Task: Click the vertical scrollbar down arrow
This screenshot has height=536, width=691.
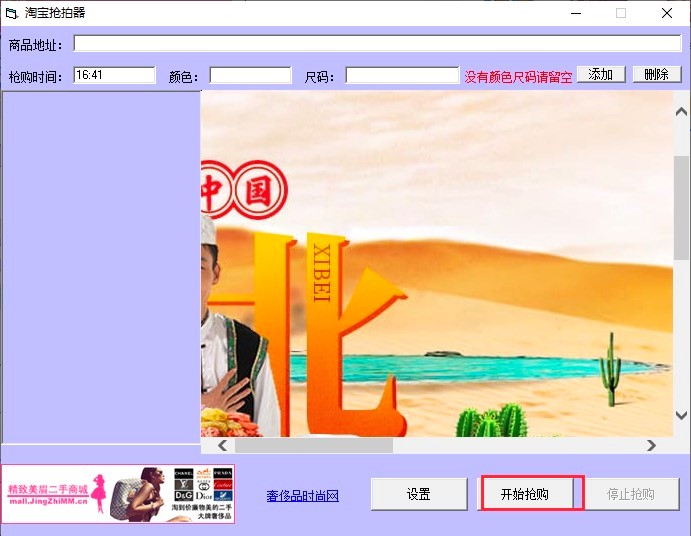Action: 682,415
